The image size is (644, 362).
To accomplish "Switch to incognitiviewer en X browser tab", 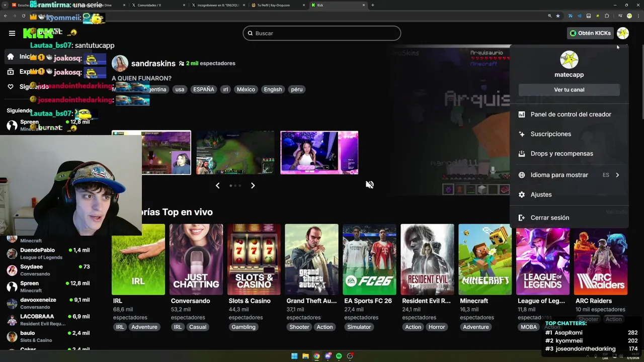I will (x=217, y=5).
